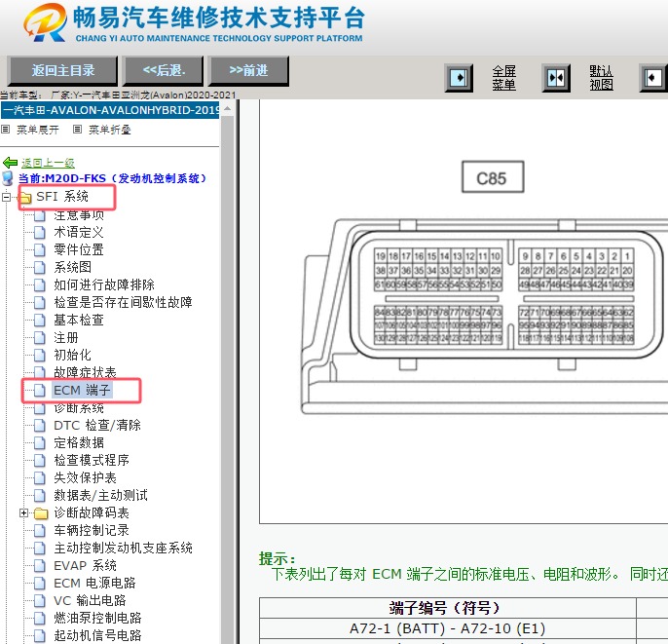The image size is (668, 644).
Task: Open VC 输出电路 page
Action: point(90,600)
